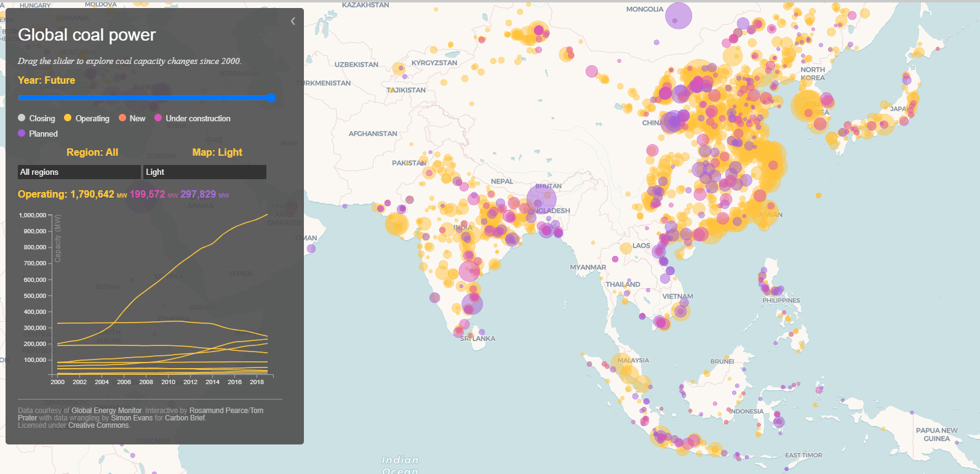Click the Year: Future label
980x474 pixels.
[x=47, y=80]
